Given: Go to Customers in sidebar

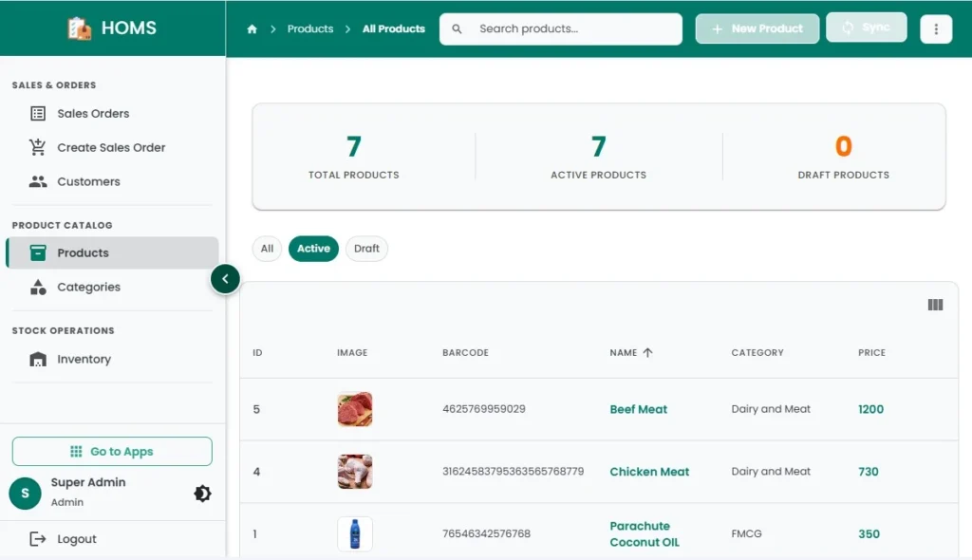Looking at the screenshot, I should (88, 182).
